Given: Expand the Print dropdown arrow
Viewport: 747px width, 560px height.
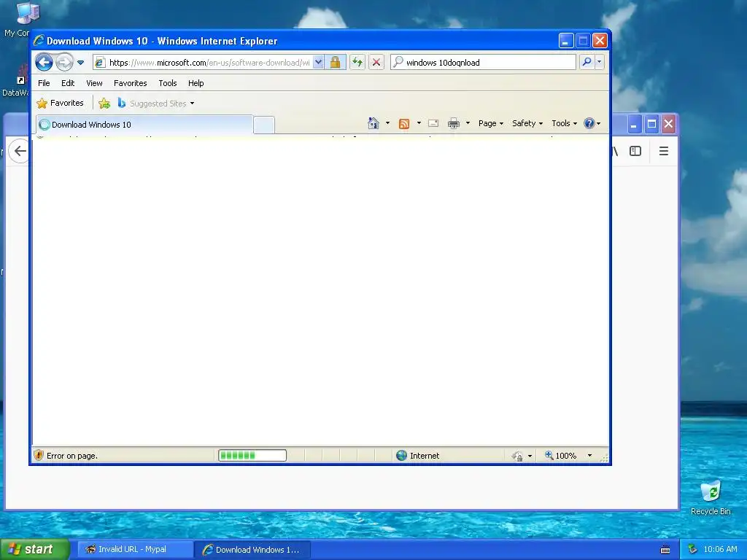Looking at the screenshot, I should (468, 123).
